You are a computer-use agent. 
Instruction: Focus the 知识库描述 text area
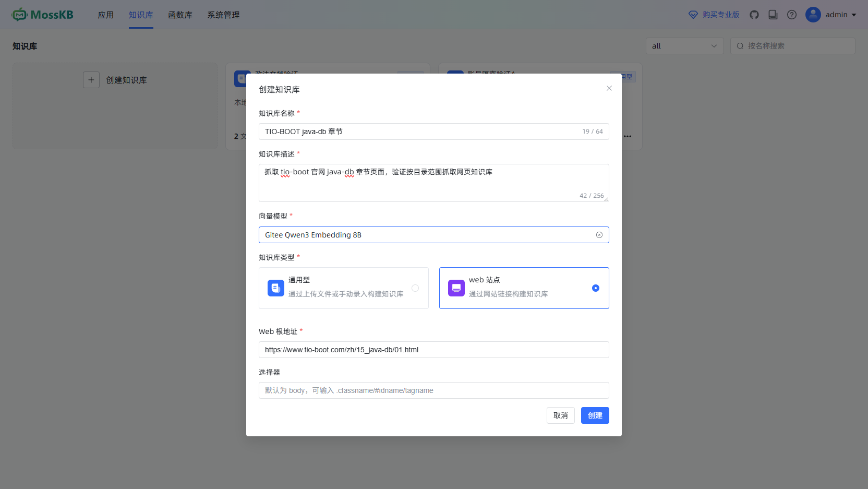pyautogui.click(x=434, y=183)
